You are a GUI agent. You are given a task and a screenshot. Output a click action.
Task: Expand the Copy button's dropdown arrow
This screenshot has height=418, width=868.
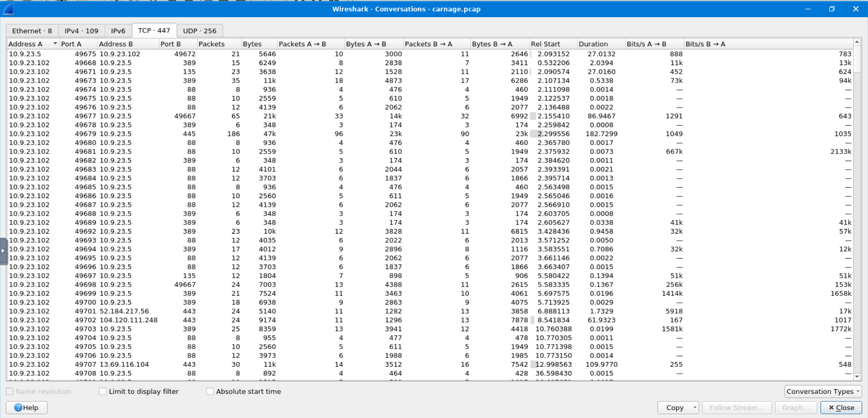pos(695,408)
